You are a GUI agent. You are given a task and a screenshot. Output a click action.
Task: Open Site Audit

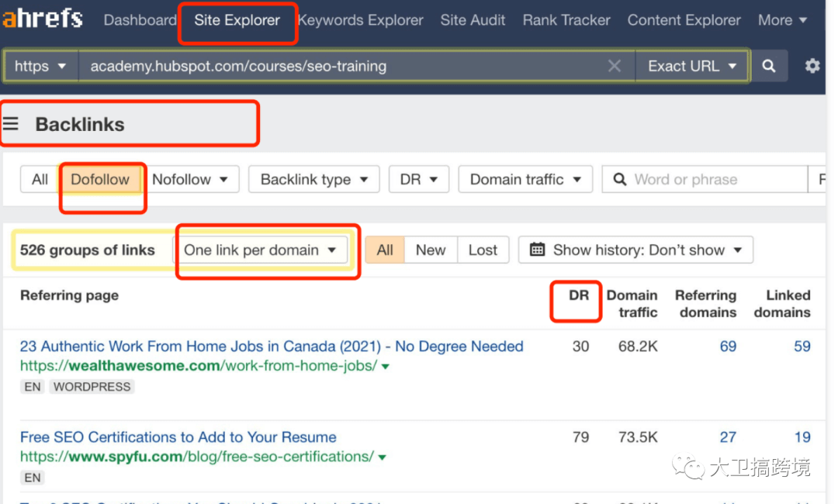tap(473, 20)
